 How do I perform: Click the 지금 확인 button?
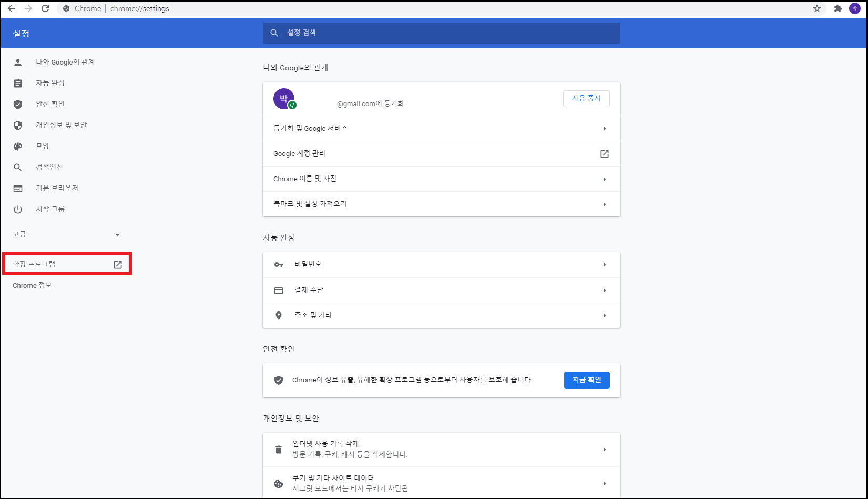point(587,380)
